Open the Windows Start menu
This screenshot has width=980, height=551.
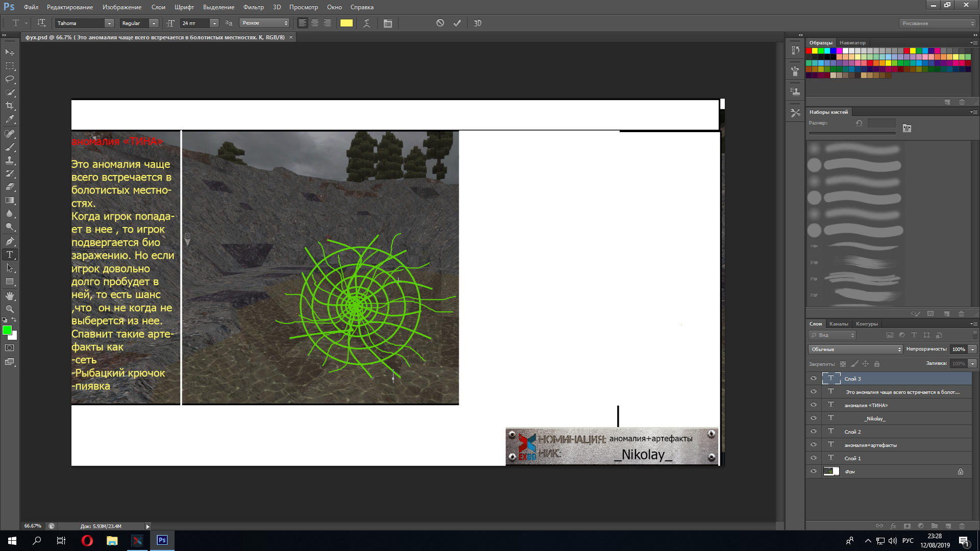point(12,541)
